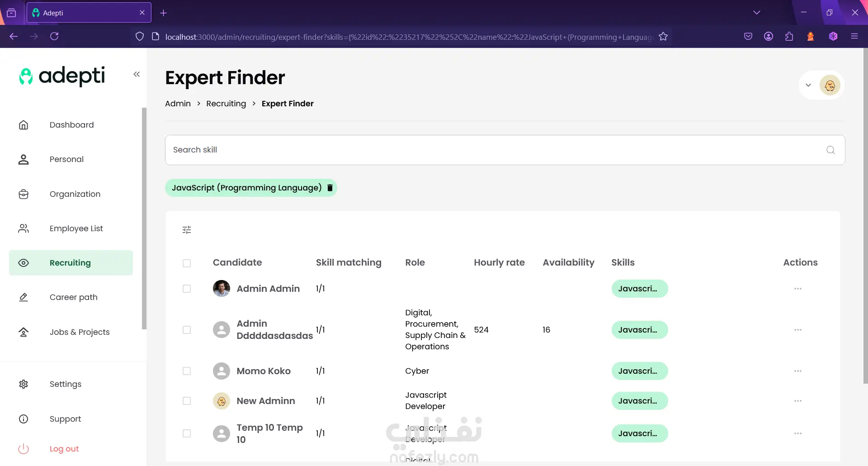Click Availability column header
868x466 pixels.
click(568, 262)
